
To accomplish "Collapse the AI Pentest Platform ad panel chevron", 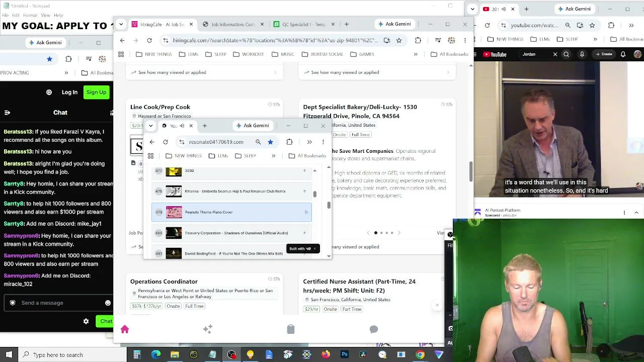I will pos(636,213).
